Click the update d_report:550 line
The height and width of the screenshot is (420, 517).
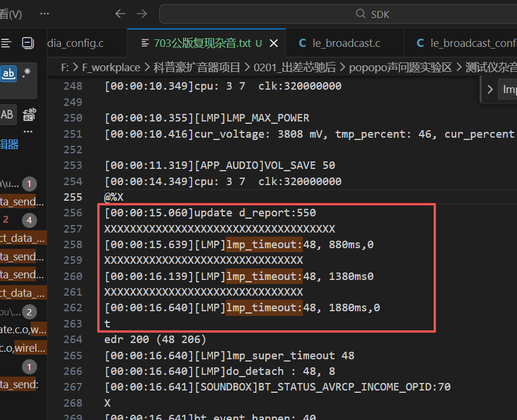click(210, 213)
